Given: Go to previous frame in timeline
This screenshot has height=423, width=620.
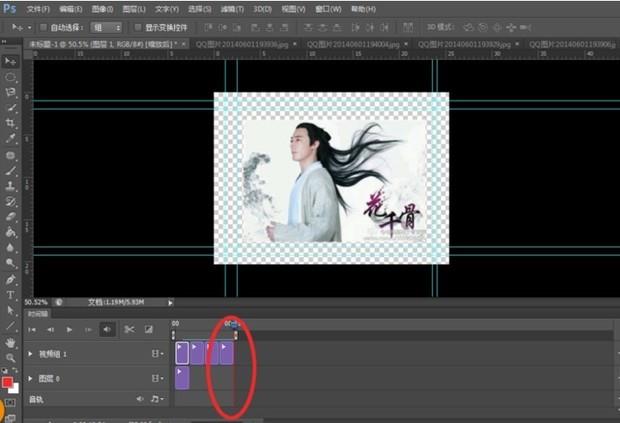Looking at the screenshot, I should pyautogui.click(x=51, y=329).
